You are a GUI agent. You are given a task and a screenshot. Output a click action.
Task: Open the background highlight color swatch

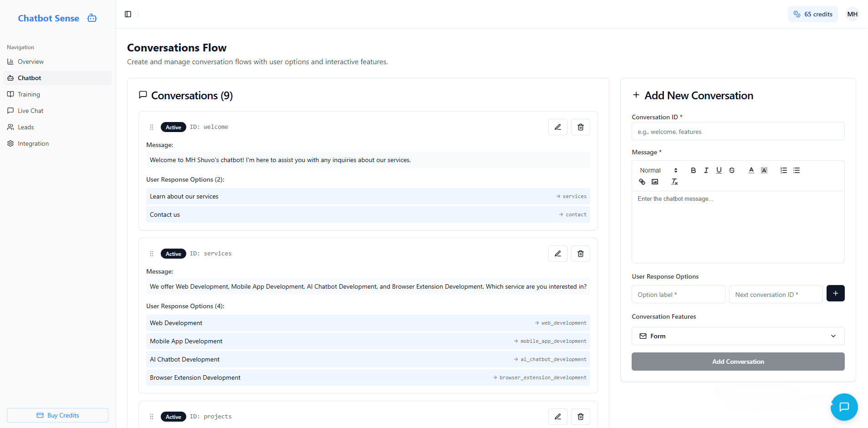pyautogui.click(x=764, y=170)
